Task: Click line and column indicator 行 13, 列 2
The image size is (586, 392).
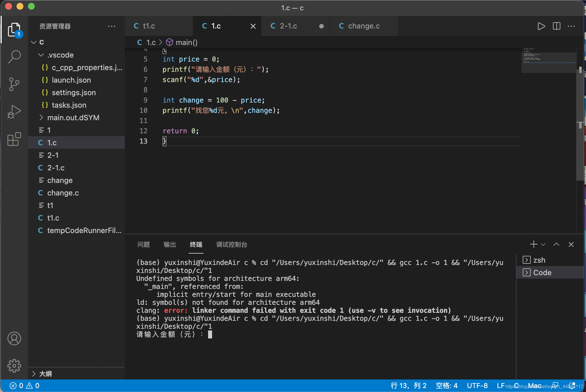Action: (x=408, y=385)
